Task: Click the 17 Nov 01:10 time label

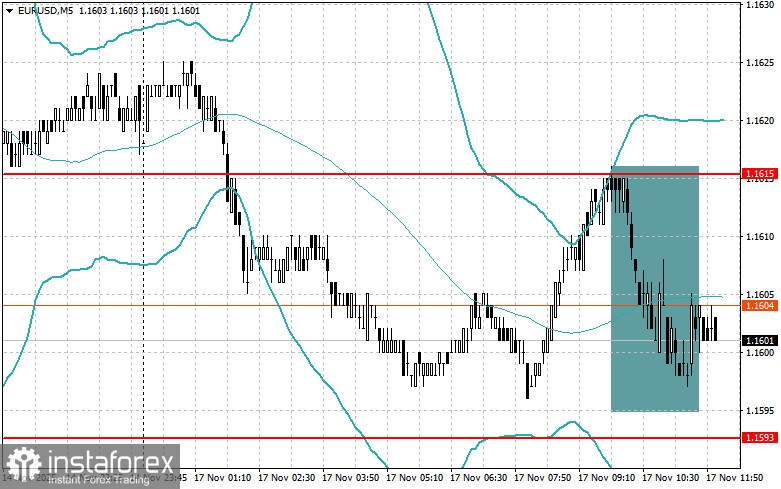Action: coord(222,478)
